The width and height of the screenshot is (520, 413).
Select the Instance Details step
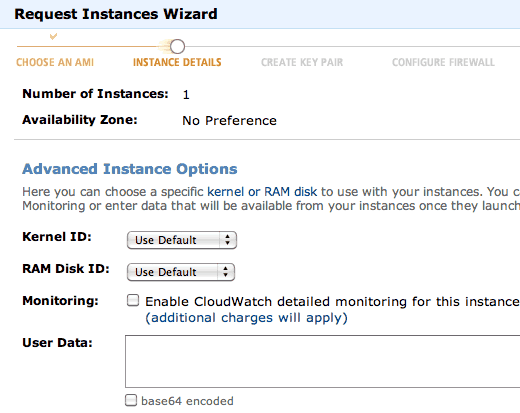pyautogui.click(x=177, y=62)
